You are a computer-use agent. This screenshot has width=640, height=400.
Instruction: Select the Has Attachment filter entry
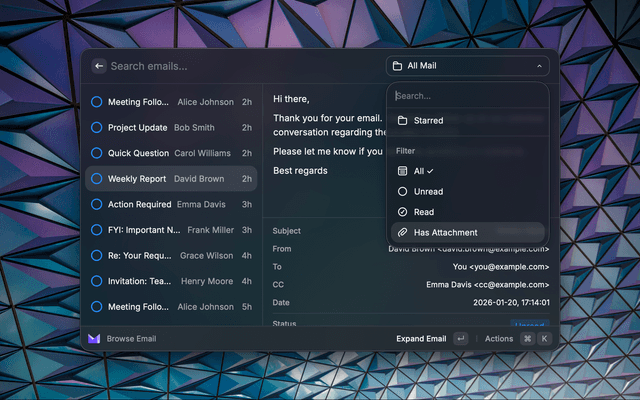pyautogui.click(x=445, y=232)
